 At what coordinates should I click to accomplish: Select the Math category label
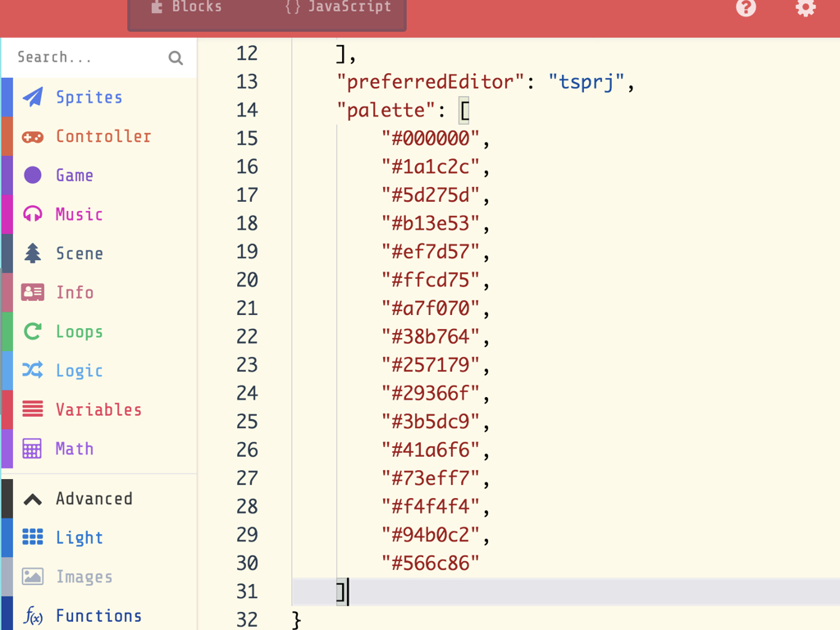coord(75,449)
